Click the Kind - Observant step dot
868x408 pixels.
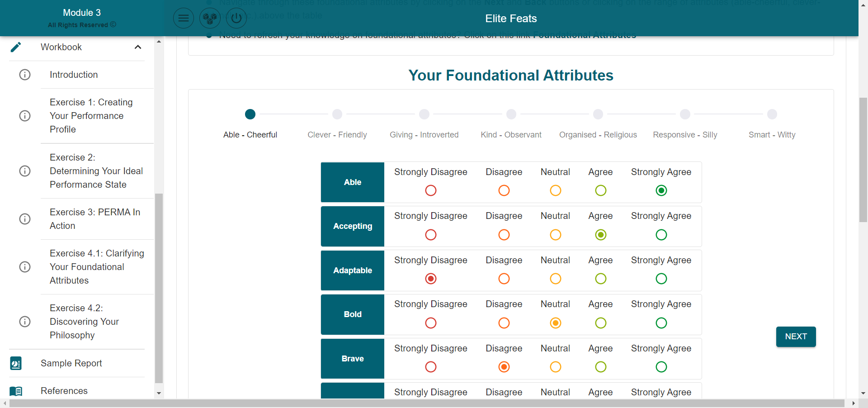click(x=511, y=114)
